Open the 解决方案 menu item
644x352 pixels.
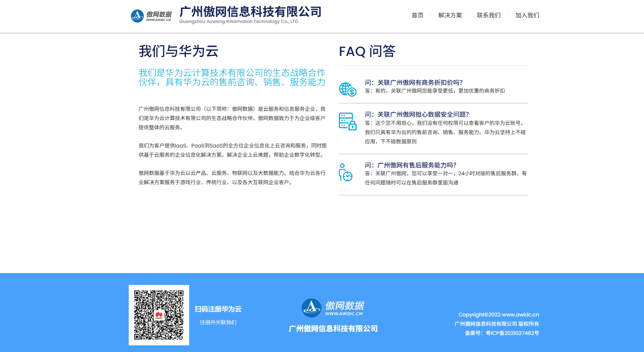tap(450, 15)
